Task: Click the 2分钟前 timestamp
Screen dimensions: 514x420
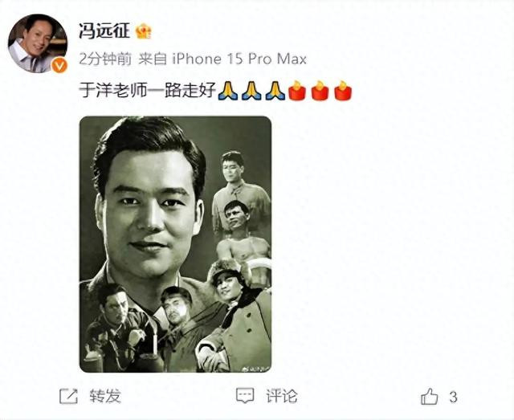Action: pos(105,59)
